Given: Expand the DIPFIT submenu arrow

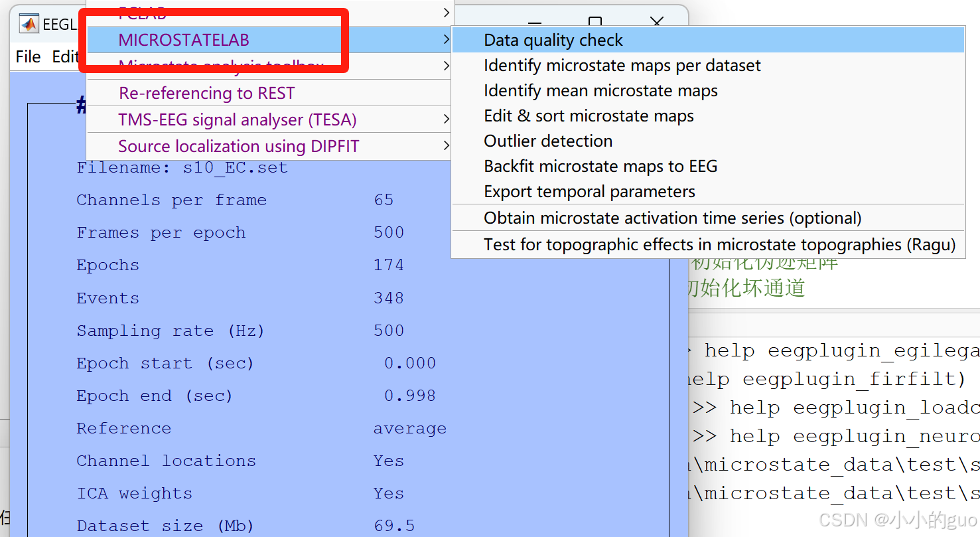Looking at the screenshot, I should pos(447,146).
